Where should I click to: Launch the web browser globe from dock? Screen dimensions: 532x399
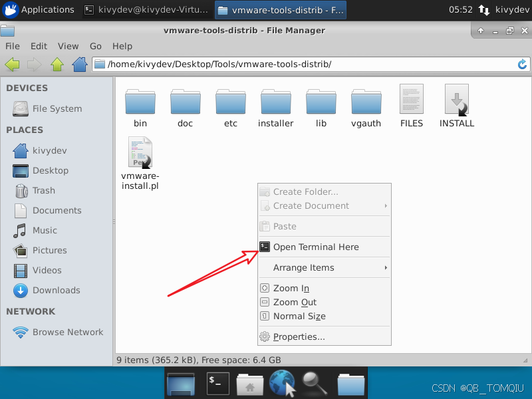pyautogui.click(x=282, y=384)
